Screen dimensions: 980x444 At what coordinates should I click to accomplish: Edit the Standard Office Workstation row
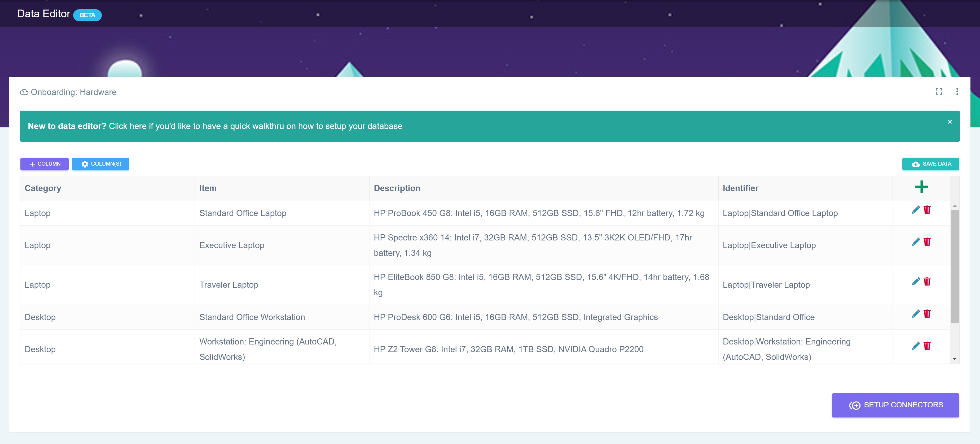(x=915, y=314)
